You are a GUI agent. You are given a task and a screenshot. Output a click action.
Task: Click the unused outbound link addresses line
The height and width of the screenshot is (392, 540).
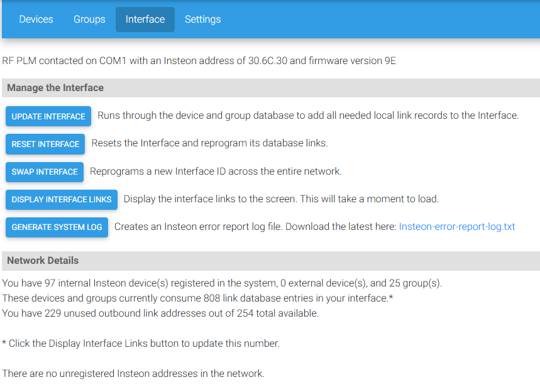click(x=160, y=313)
